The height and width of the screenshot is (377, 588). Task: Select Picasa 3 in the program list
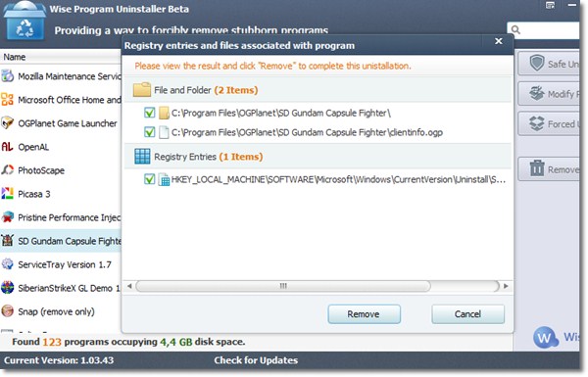61,194
